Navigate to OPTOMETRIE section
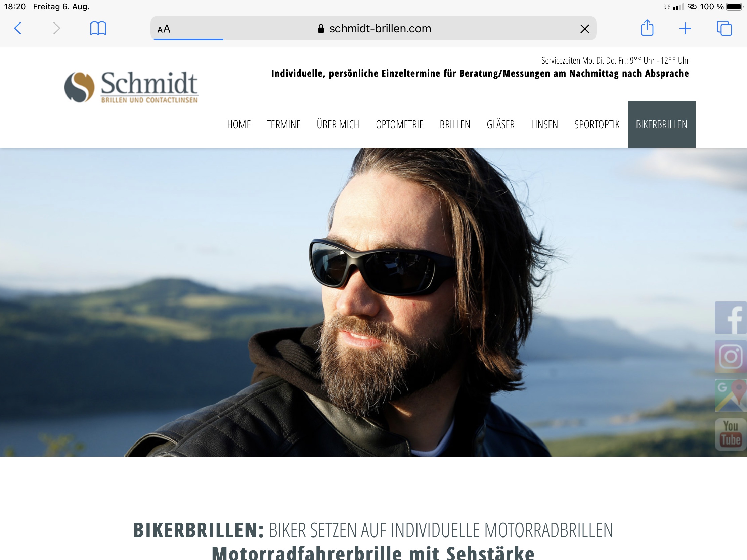747x560 pixels. pyautogui.click(x=399, y=125)
